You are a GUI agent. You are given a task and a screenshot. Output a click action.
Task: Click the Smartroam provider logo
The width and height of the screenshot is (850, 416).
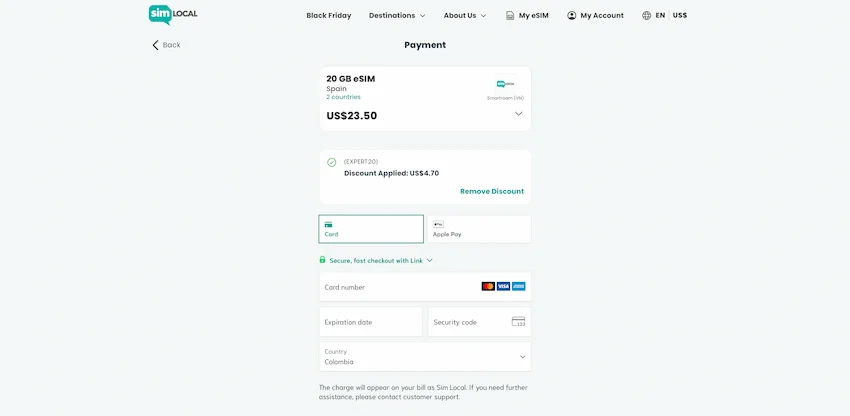pyautogui.click(x=505, y=85)
